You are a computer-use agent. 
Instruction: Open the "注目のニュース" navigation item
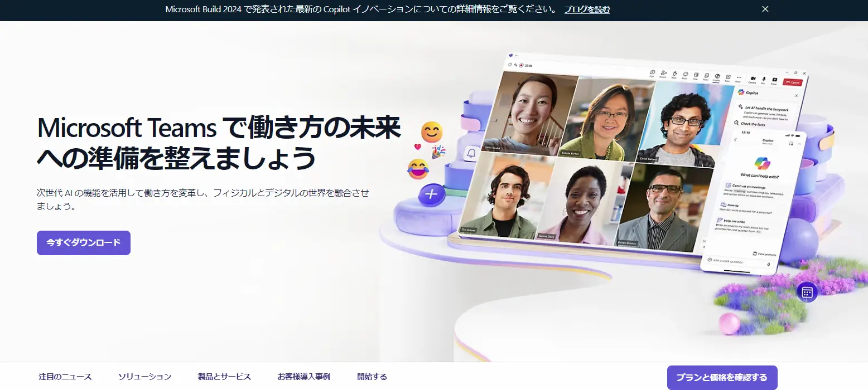click(65, 377)
